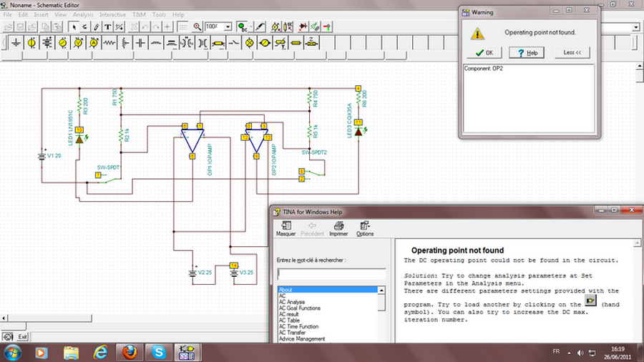Open the zoom percentage dropdown
Screen dimensions: 644x362
(228, 26)
